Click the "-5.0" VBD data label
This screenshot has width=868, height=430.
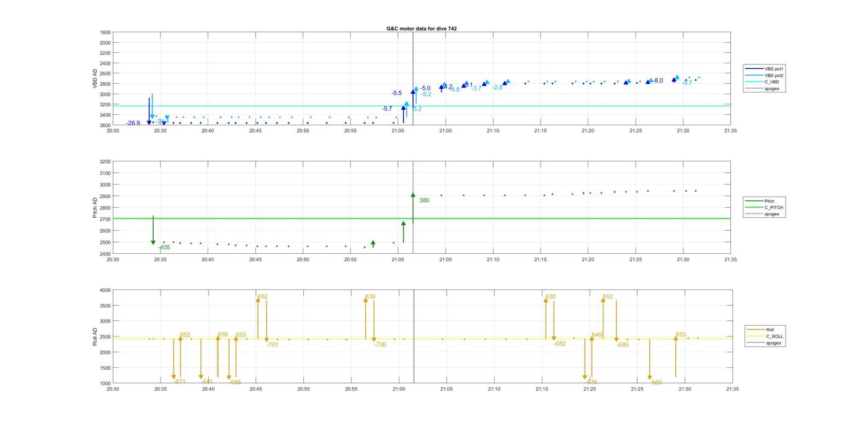click(425, 88)
